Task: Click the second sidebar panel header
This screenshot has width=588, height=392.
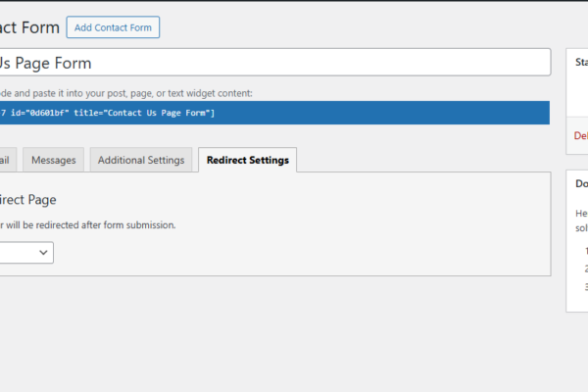Action: point(580,183)
